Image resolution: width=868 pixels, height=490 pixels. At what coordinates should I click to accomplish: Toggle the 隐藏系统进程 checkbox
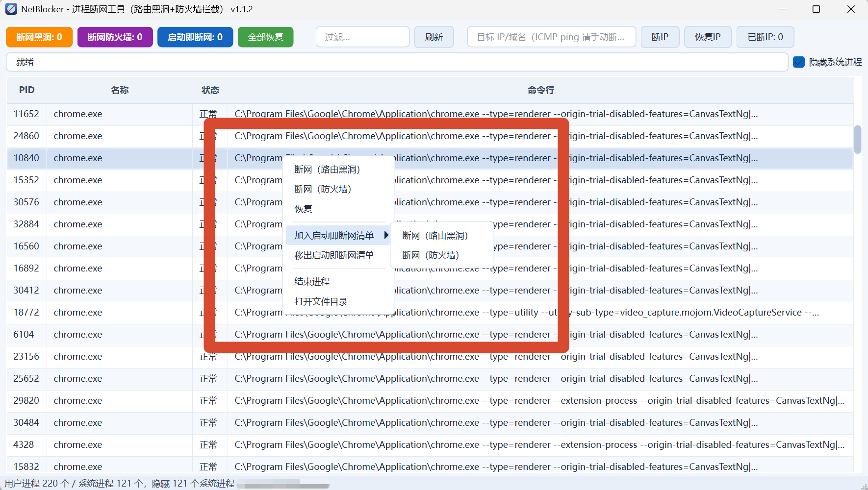(x=799, y=62)
